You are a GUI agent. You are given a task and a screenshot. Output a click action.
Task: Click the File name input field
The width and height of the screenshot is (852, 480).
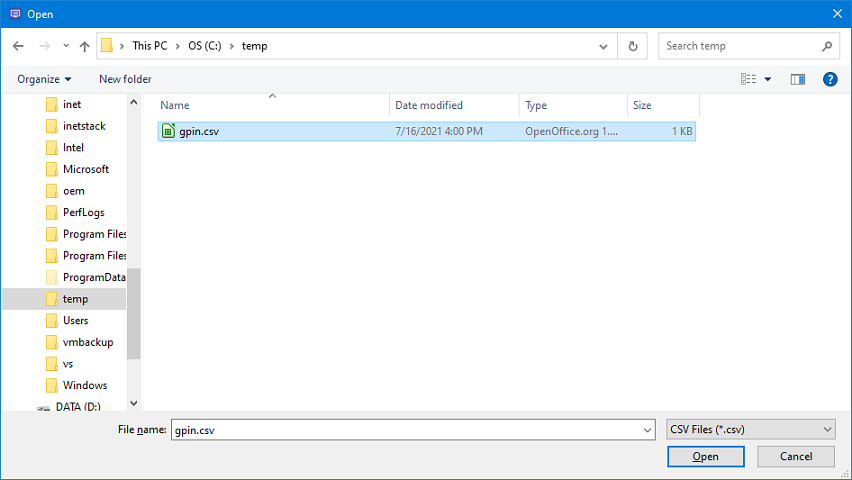pos(410,429)
